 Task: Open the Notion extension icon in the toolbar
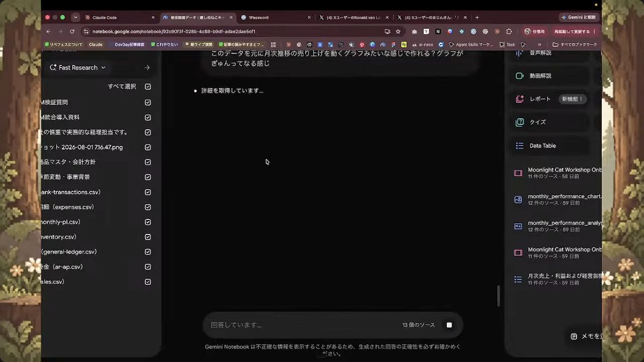point(438,31)
